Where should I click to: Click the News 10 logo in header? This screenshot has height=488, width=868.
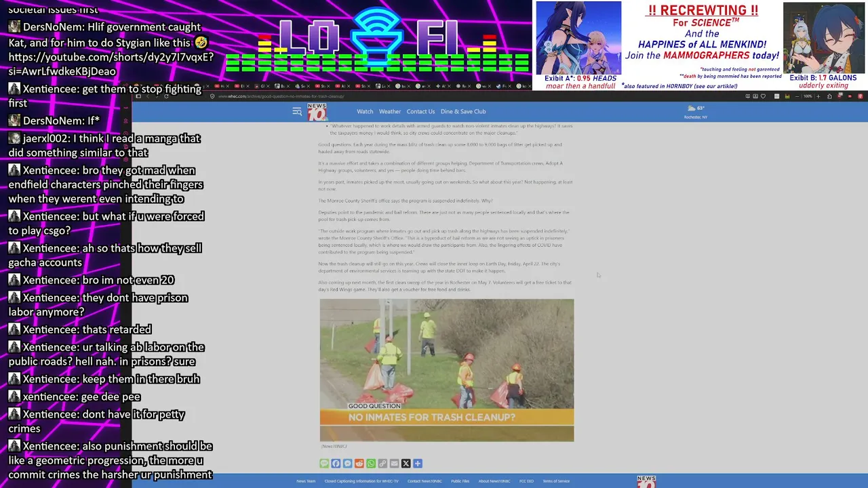pyautogui.click(x=317, y=112)
